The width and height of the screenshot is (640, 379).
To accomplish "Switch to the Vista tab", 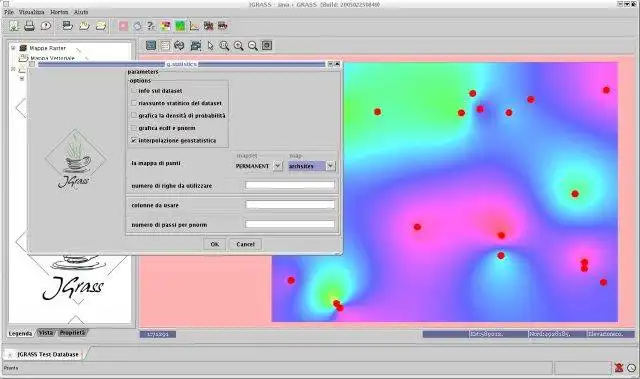I will click(x=46, y=333).
